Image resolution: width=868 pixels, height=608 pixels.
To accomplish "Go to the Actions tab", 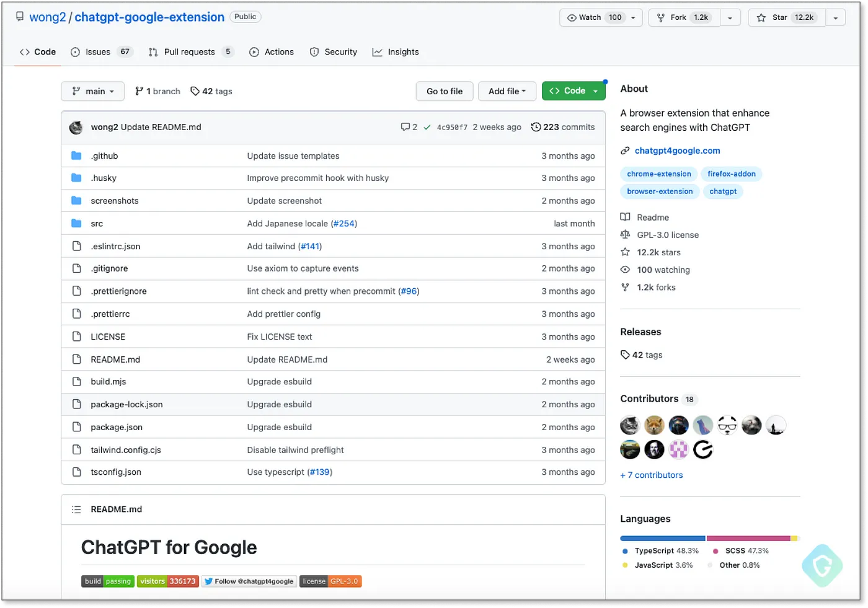I will point(272,52).
